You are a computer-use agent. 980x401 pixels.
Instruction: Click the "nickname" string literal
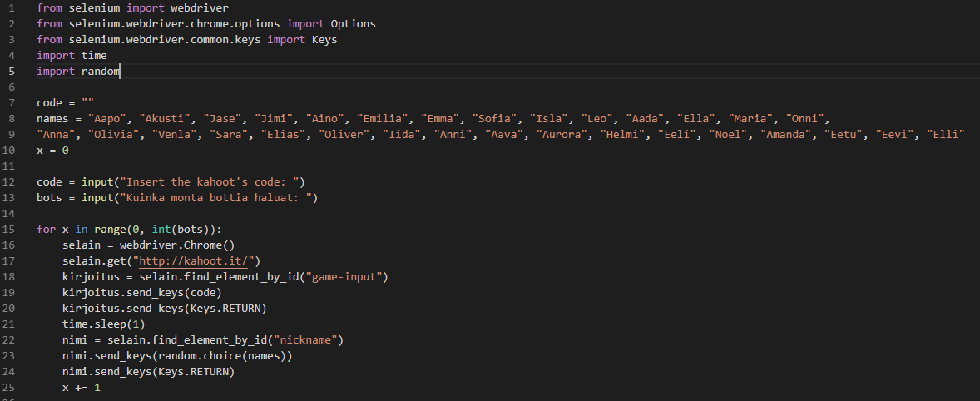tap(309, 339)
